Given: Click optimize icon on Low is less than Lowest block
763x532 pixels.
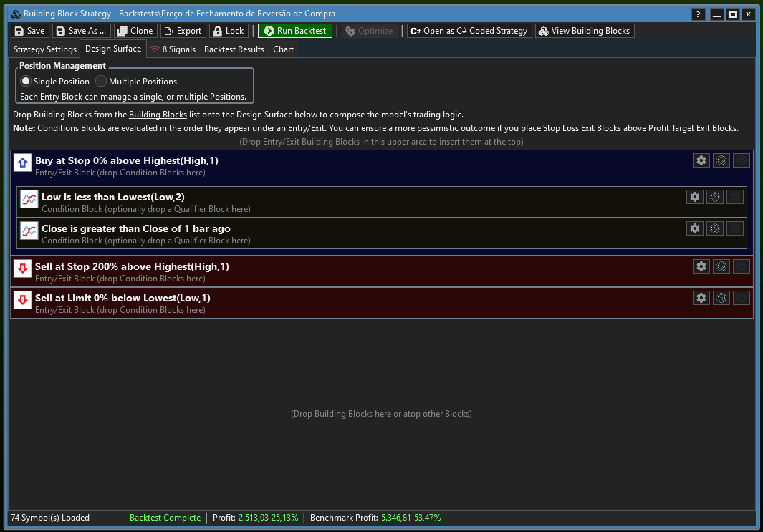Looking at the screenshot, I should [715, 197].
